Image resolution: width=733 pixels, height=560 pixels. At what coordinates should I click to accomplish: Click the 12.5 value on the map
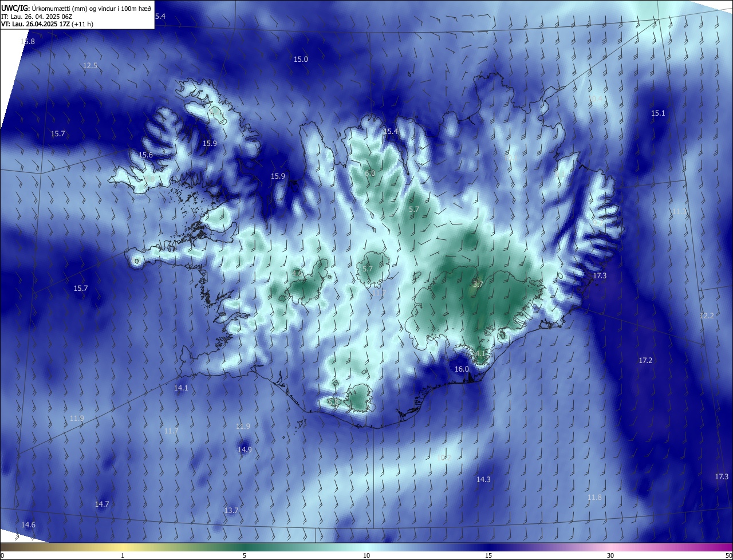point(90,66)
